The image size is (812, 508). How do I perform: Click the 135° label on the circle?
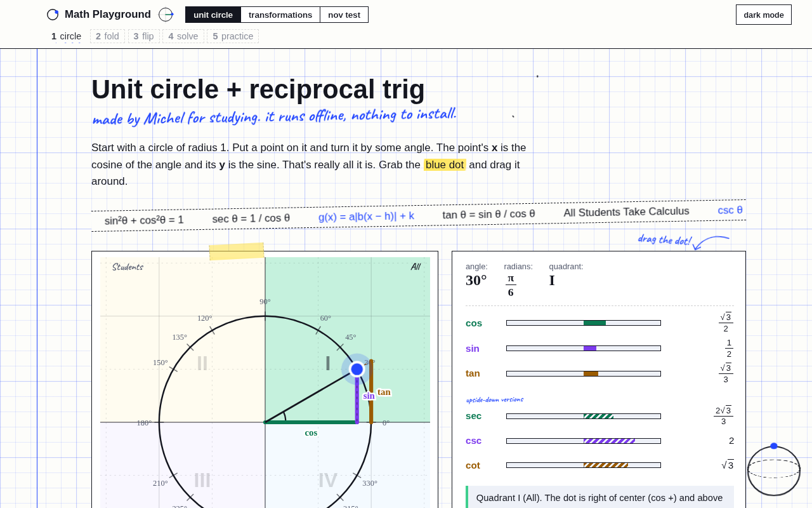180,337
